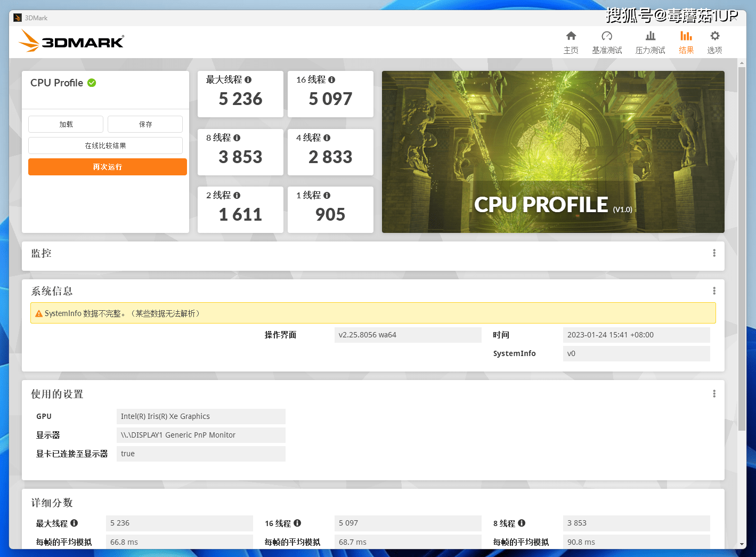Click info icon beside 16 线程 in 详细分数
This screenshot has width=756, height=557.
(297, 523)
